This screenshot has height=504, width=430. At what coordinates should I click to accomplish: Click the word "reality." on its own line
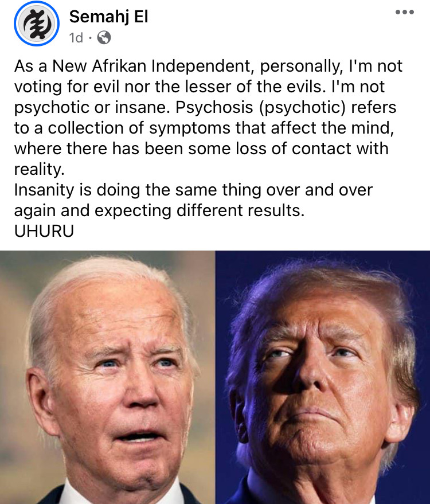[x=39, y=169]
